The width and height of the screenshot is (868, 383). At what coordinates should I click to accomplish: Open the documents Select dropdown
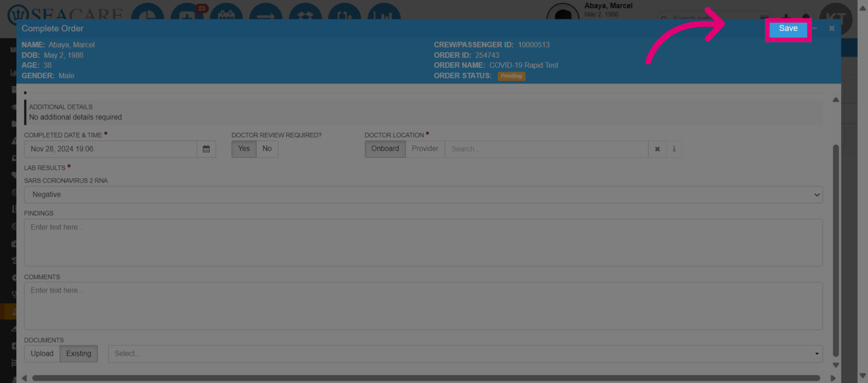point(465,354)
